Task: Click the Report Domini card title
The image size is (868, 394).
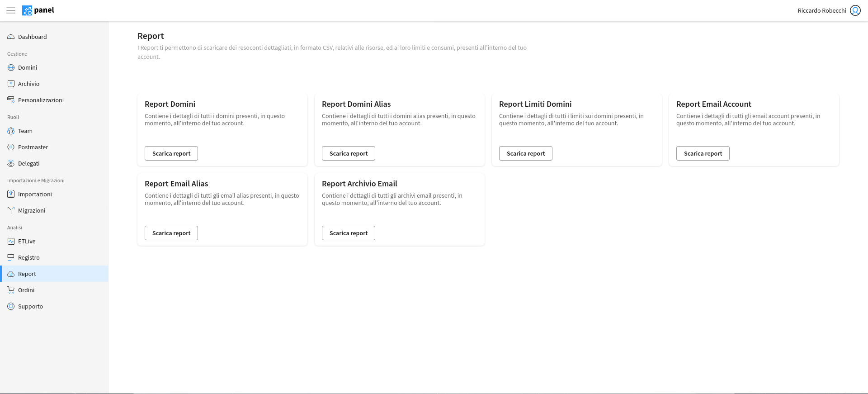Action: [170, 104]
